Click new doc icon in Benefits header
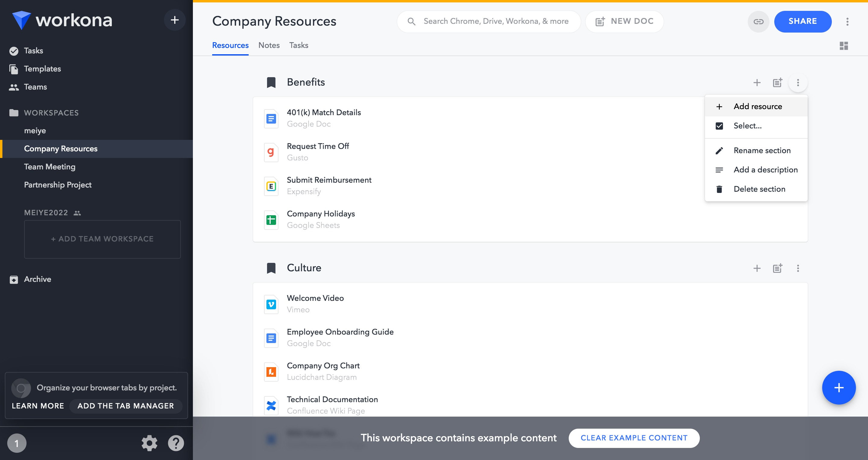This screenshot has height=460, width=868. [x=777, y=83]
